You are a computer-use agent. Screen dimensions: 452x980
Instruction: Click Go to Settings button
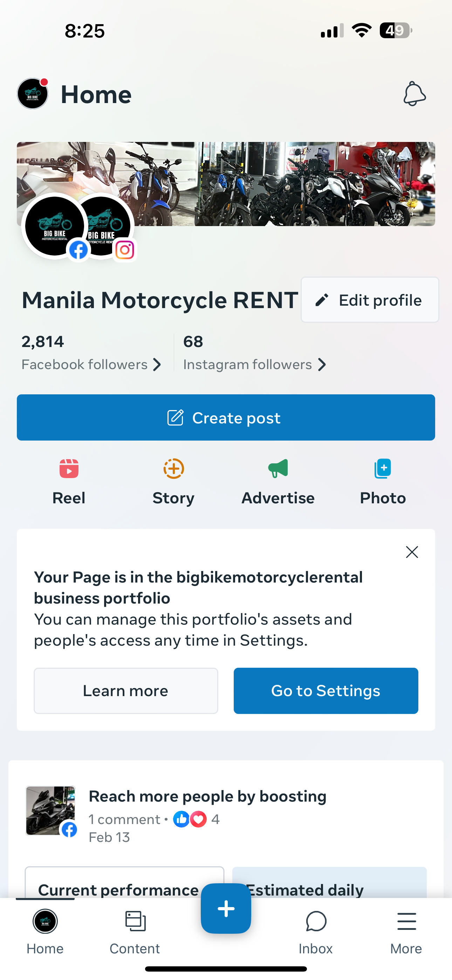326,690
